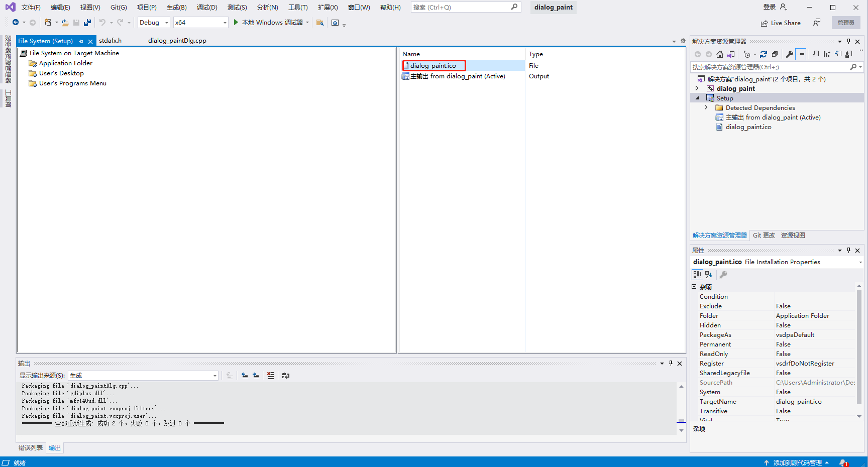The height and width of the screenshot is (467, 868).
Task: Click the Categorized view icon in Properties
Action: tap(697, 275)
